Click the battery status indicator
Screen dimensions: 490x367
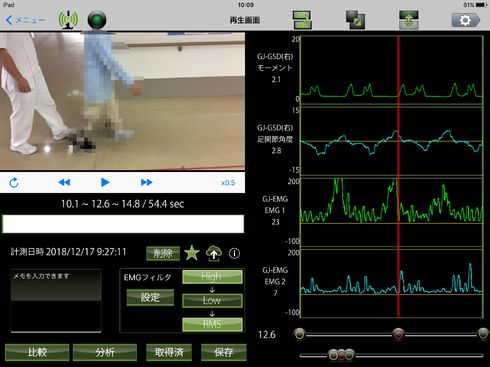(x=475, y=5)
